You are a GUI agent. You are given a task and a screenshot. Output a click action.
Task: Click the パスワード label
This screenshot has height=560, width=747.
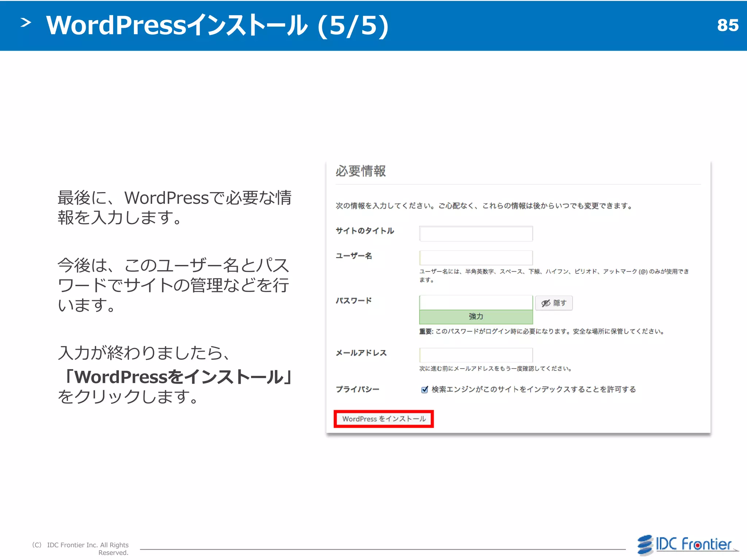(354, 300)
